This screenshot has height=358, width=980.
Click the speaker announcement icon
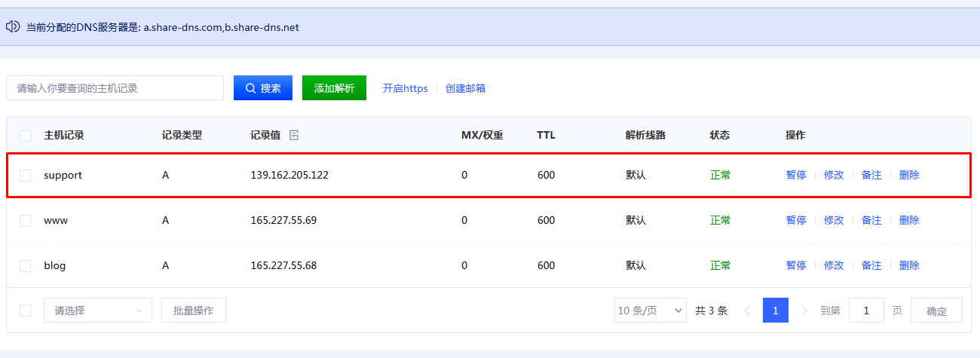(13, 27)
